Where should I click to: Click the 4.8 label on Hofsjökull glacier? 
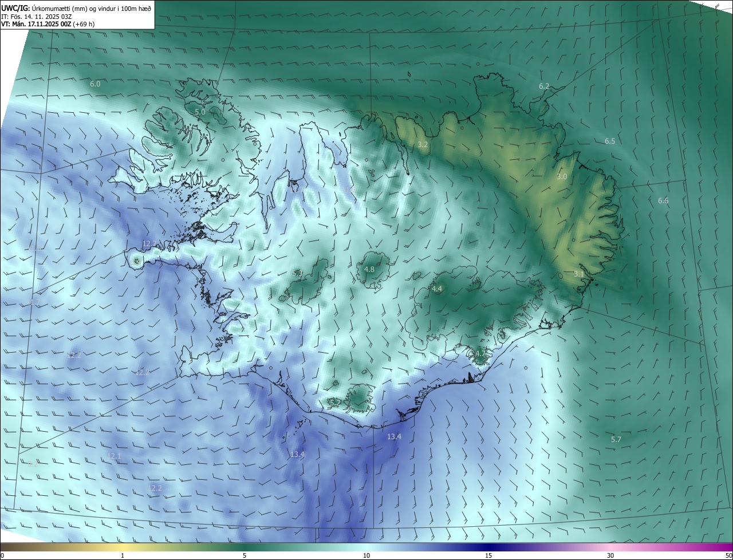pyautogui.click(x=369, y=269)
